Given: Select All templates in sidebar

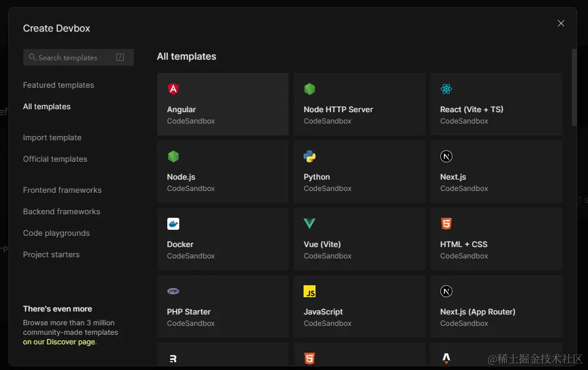Looking at the screenshot, I should click(47, 106).
